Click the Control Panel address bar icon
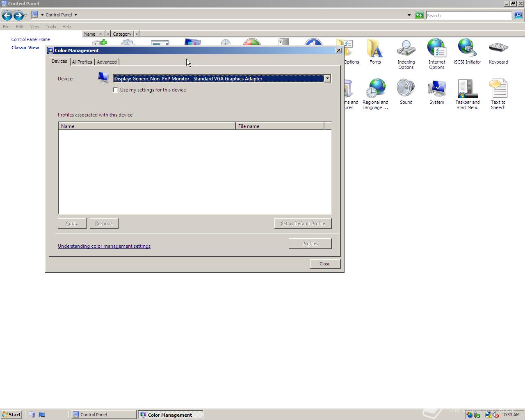This screenshot has height=420, width=525. (35, 15)
